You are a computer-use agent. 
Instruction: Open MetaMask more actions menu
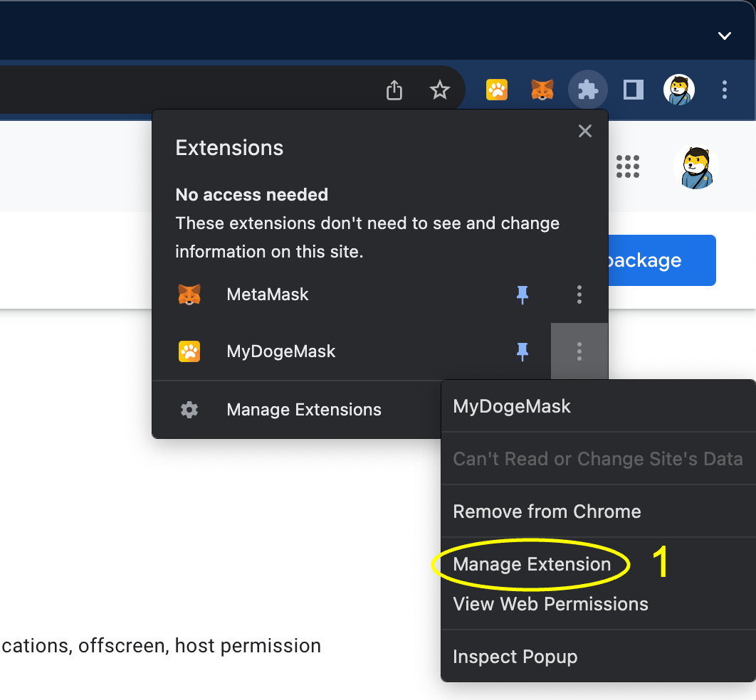(x=579, y=295)
